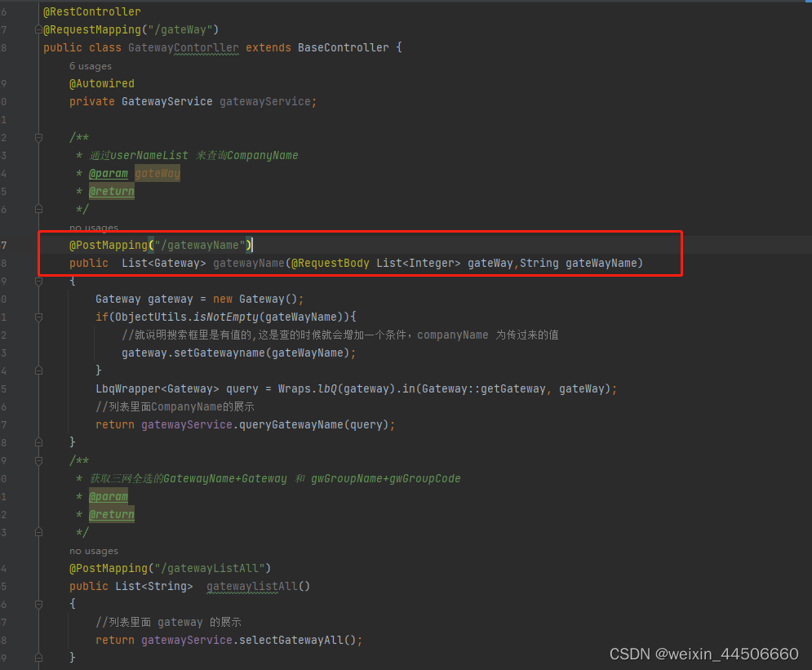
Task: Click the @RestController annotation
Action: pos(92,11)
